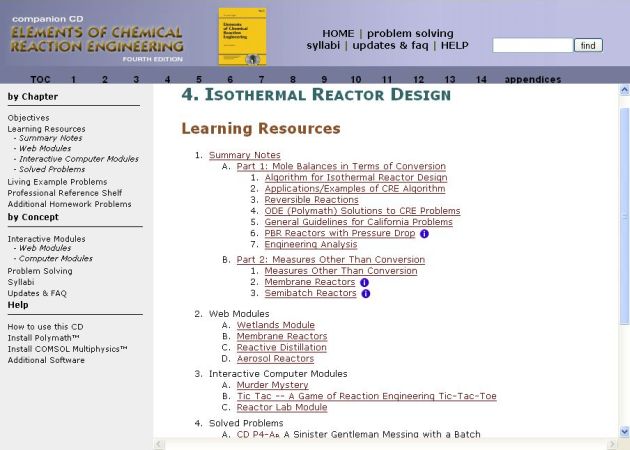Click the Elements of Chemical Reaction Engineering logo

(x=97, y=38)
